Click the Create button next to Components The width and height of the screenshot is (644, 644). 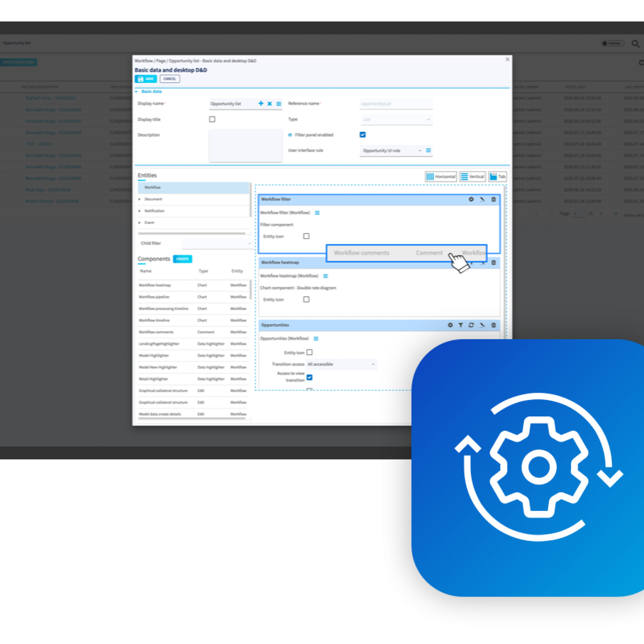click(x=182, y=259)
